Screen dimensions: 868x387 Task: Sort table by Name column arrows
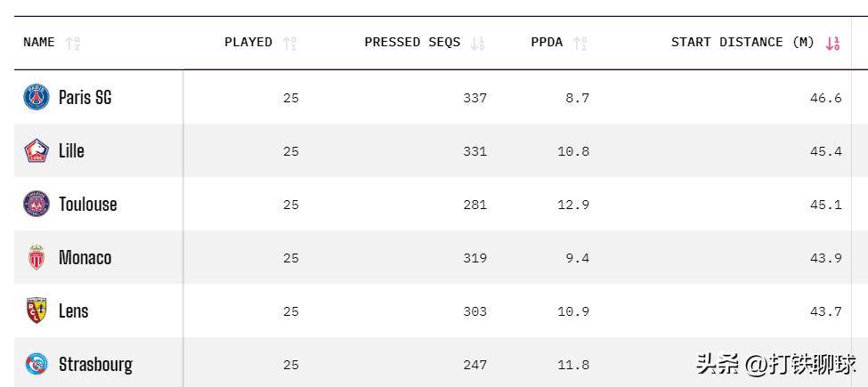[x=73, y=43]
